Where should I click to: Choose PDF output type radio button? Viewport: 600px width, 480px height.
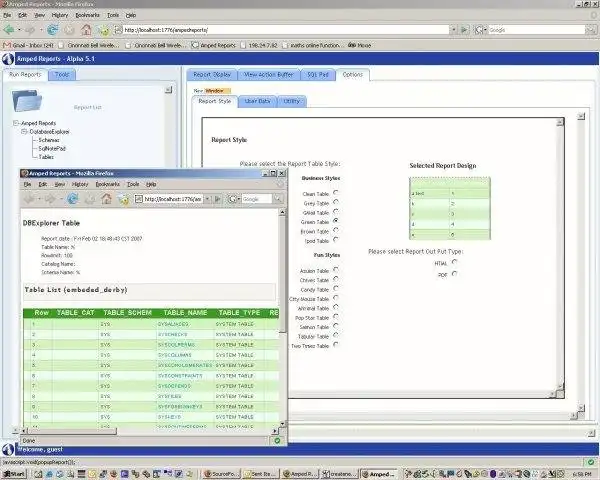tap(454, 274)
